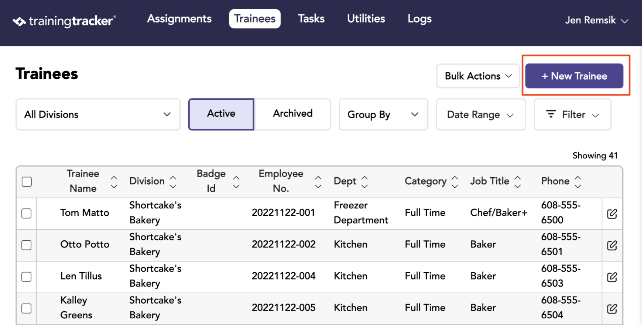This screenshot has height=325, width=644.
Task: Sort by Dept column arrows
Action: click(364, 182)
